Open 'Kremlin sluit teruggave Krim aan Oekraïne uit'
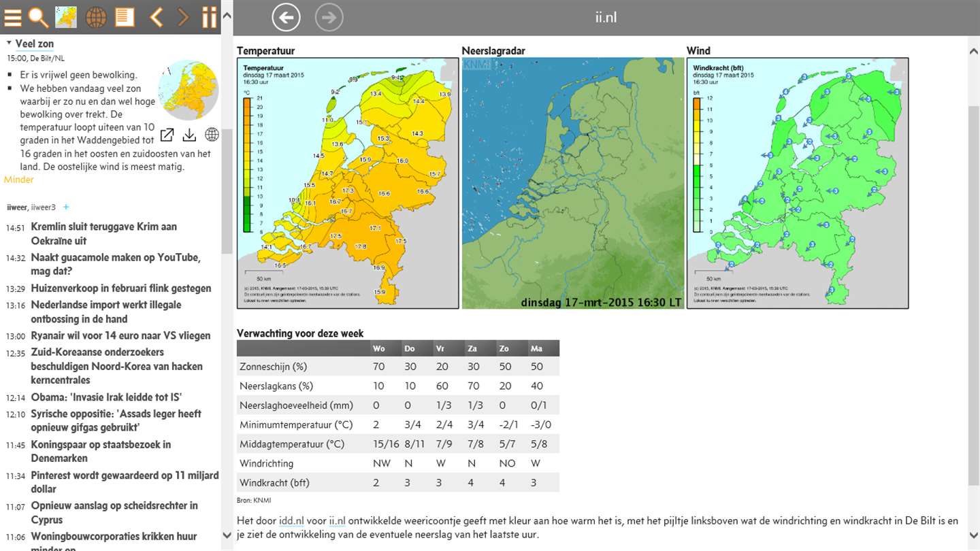Image resolution: width=980 pixels, height=551 pixels. [x=104, y=233]
